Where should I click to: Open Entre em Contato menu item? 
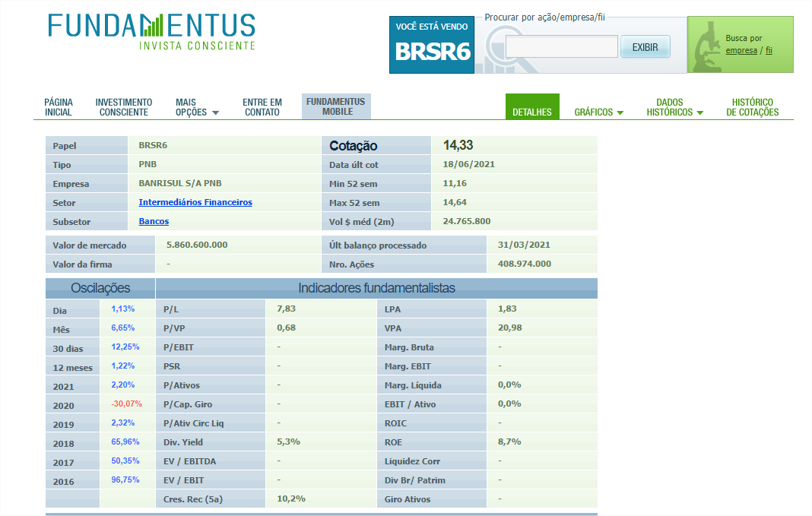coord(262,107)
